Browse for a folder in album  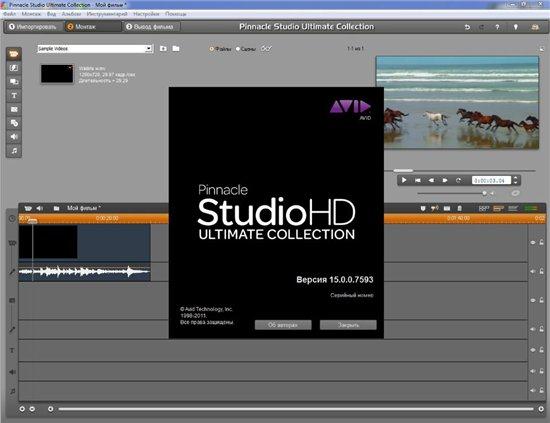(x=176, y=48)
